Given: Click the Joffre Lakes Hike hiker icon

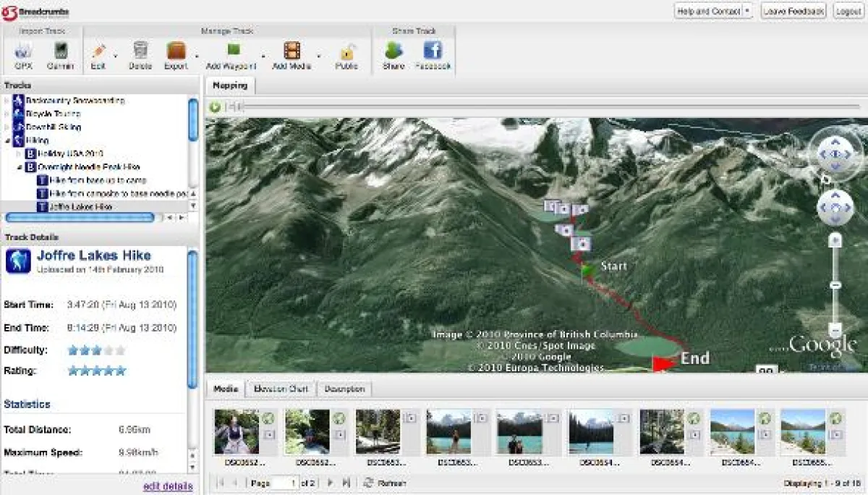Looking at the screenshot, I should [18, 261].
